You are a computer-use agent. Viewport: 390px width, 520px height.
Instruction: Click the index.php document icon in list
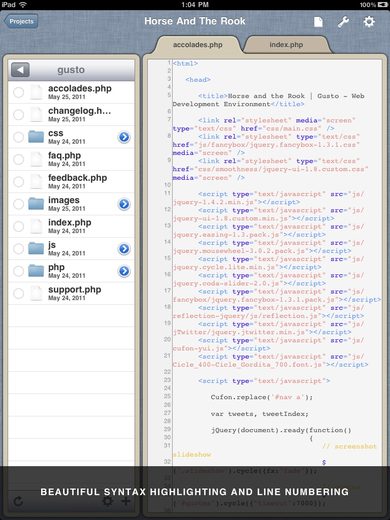tap(36, 226)
